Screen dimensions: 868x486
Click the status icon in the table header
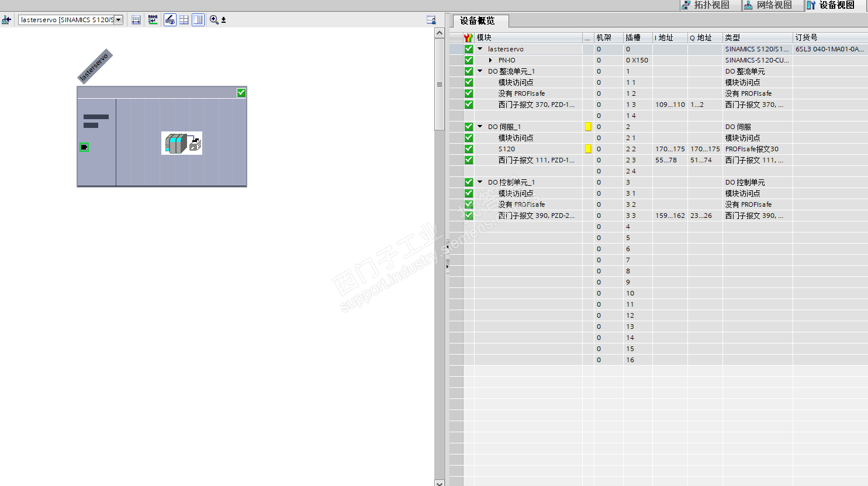coord(468,37)
